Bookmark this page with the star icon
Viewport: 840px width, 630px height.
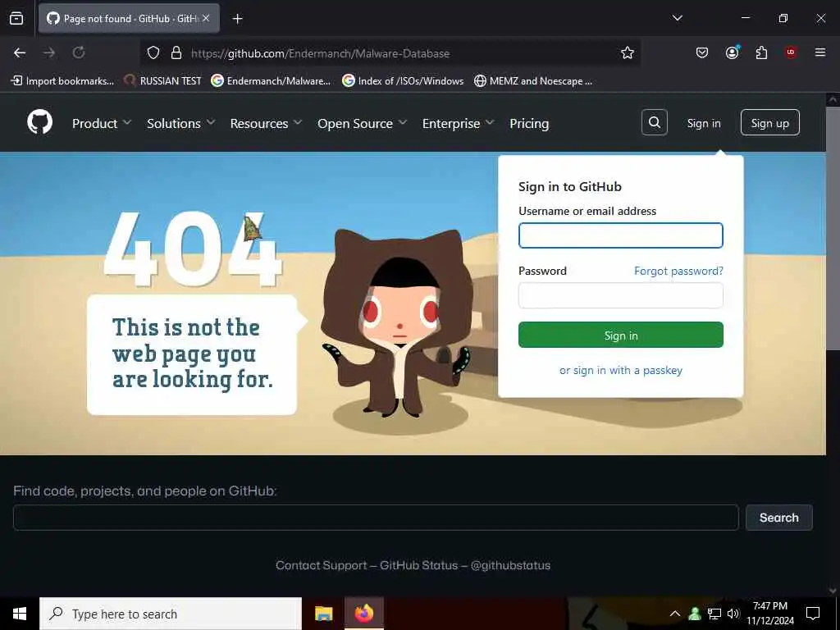pyautogui.click(x=628, y=52)
